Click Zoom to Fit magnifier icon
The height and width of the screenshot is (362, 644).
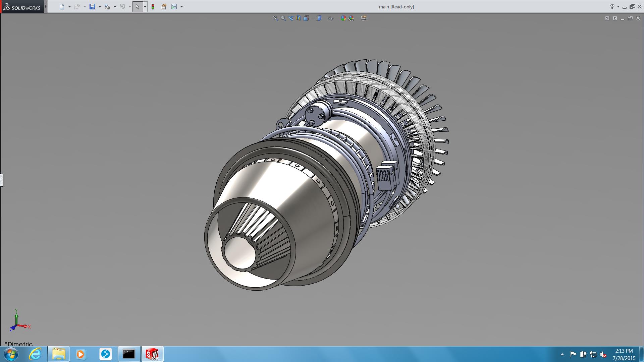click(275, 18)
